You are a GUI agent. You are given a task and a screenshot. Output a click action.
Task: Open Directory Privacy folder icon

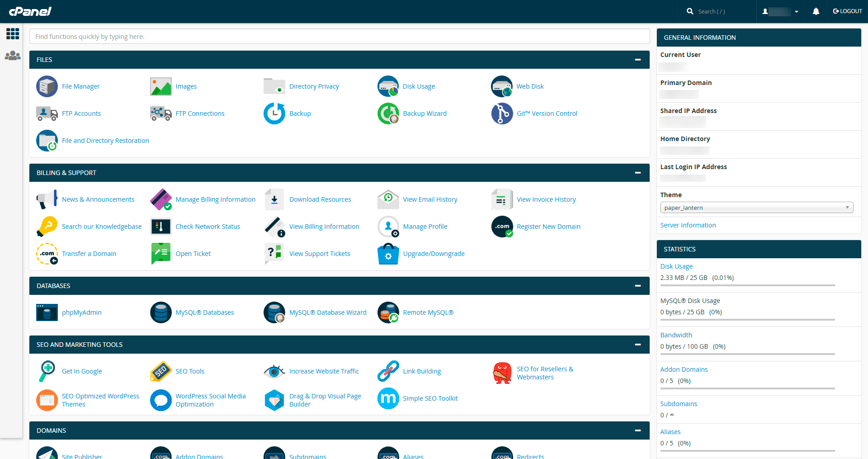click(274, 86)
